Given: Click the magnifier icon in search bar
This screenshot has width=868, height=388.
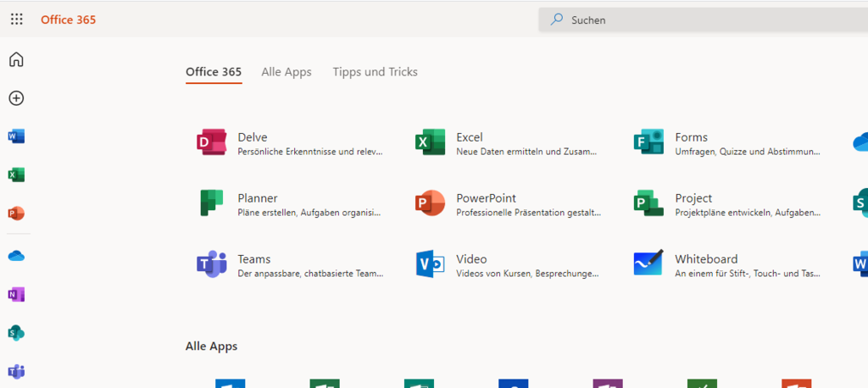Looking at the screenshot, I should click(x=556, y=20).
